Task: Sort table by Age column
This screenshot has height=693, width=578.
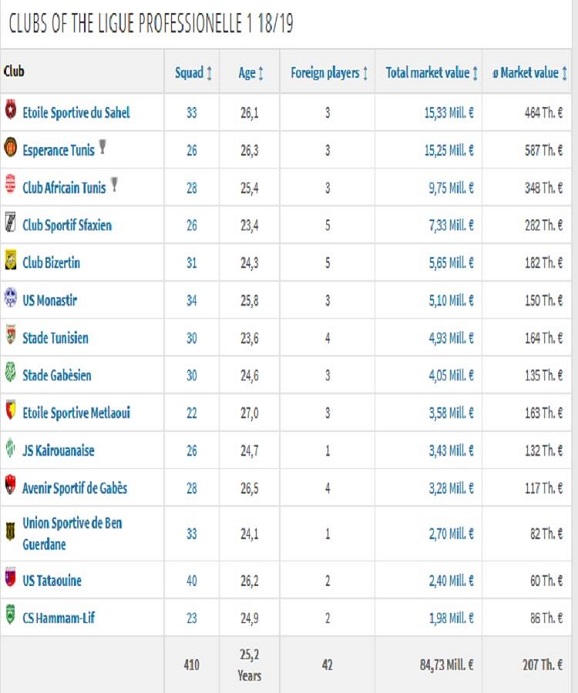Action: pos(251,72)
